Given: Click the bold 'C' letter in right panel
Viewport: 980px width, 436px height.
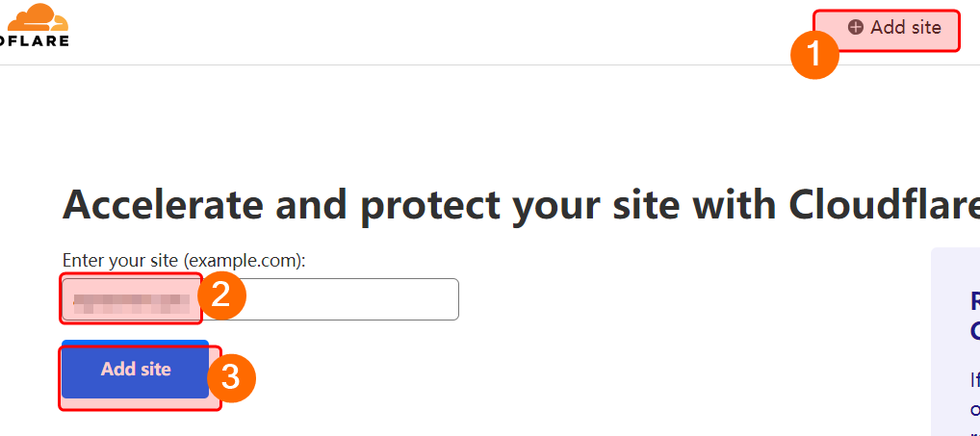Looking at the screenshot, I should 974,331.
